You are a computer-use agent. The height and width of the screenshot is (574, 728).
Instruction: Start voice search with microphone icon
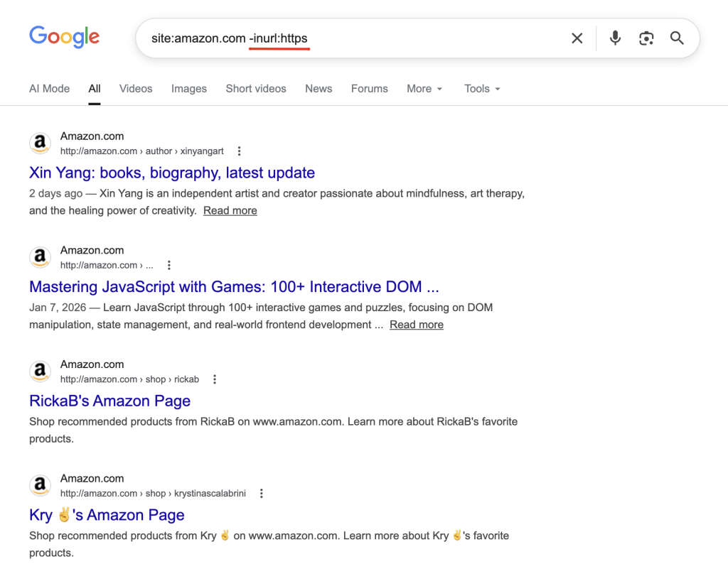616,38
